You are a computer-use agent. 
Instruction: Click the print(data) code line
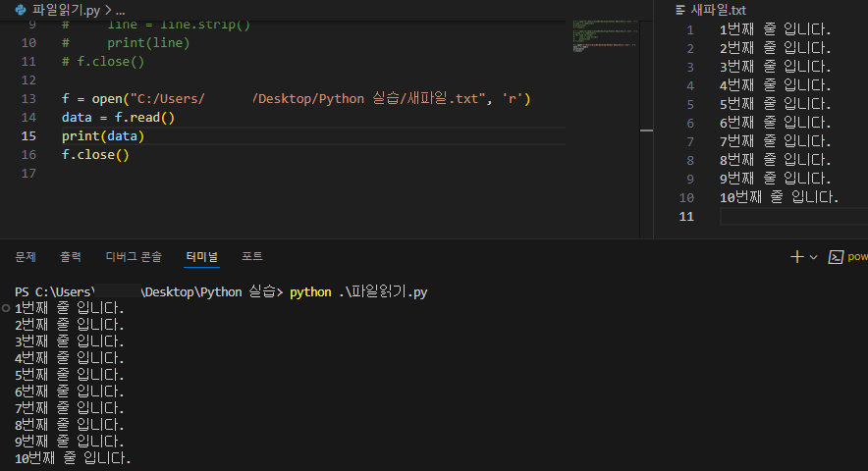pyautogui.click(x=103, y=136)
